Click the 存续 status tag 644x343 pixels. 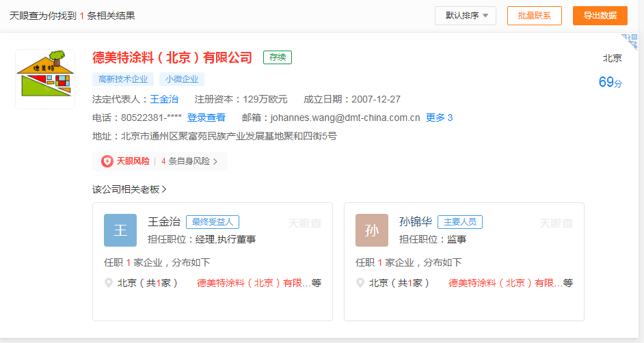click(278, 57)
